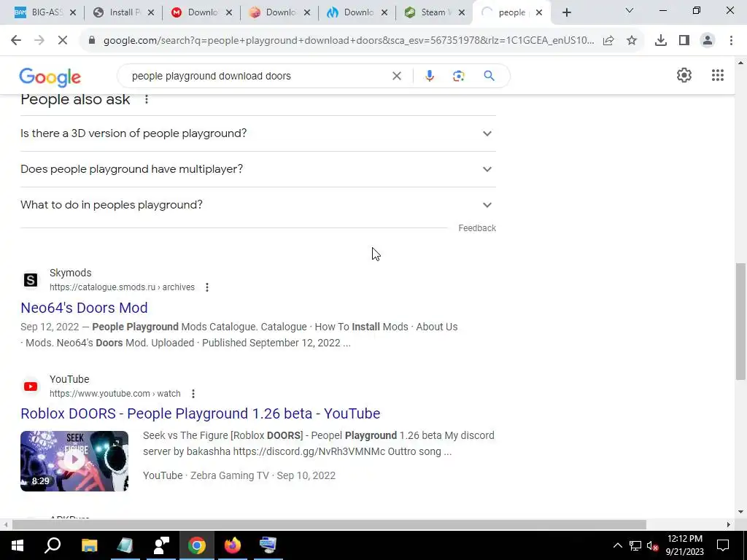
Task: Clear the Google search box
Action: 396,76
